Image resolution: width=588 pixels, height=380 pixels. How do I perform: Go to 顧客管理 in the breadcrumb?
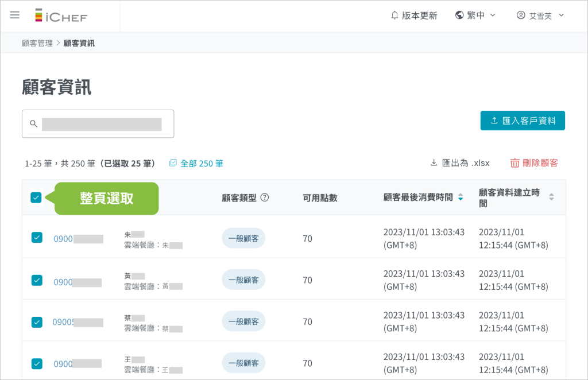click(37, 43)
